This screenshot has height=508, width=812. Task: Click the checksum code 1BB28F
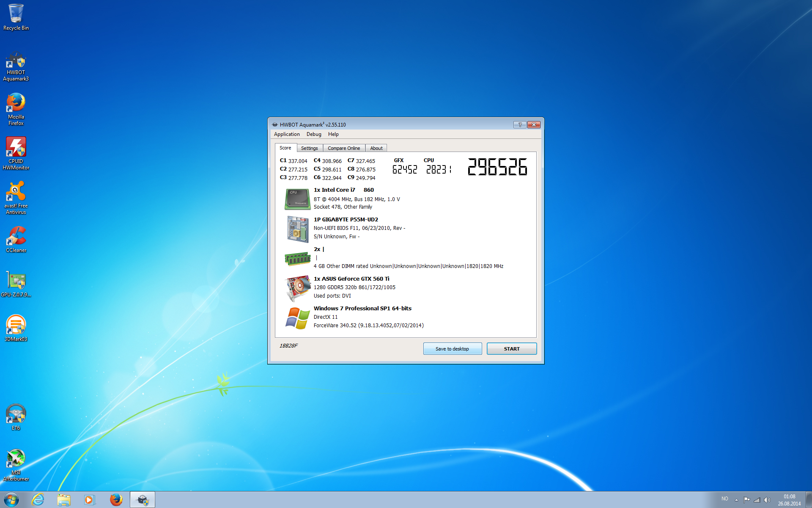tap(288, 346)
